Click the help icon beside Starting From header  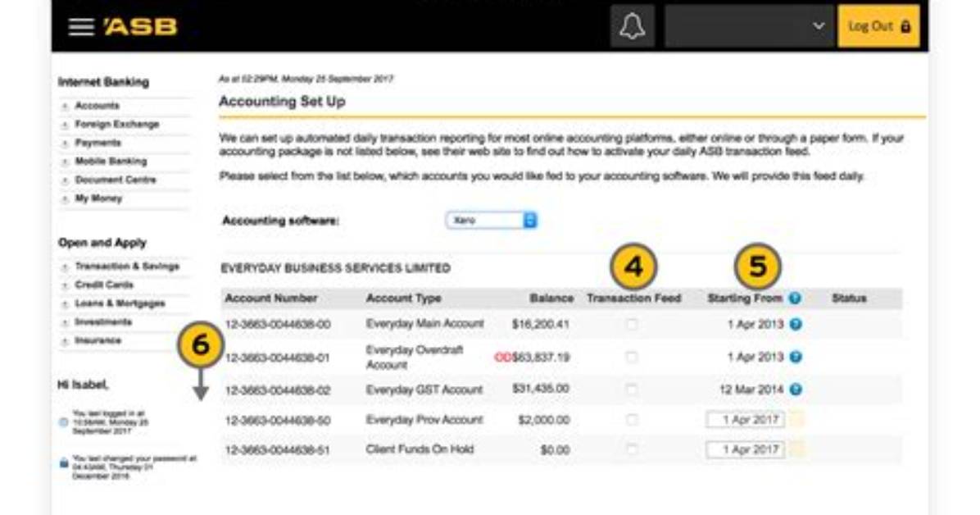point(795,299)
